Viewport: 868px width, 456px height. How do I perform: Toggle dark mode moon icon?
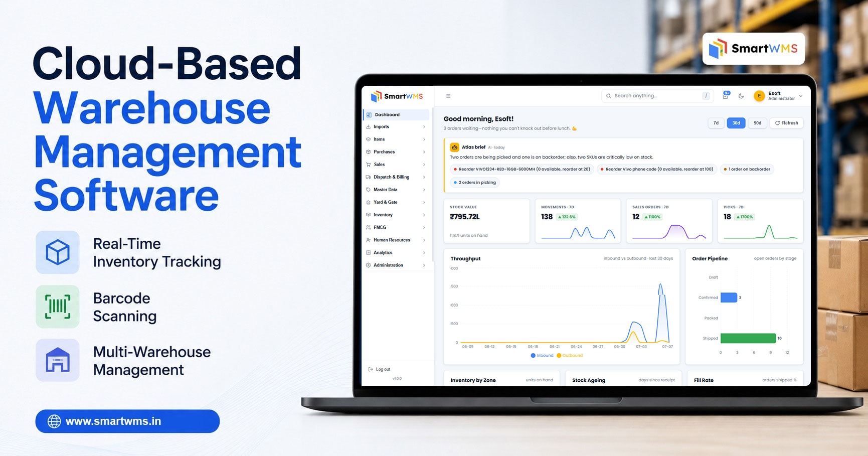(741, 96)
